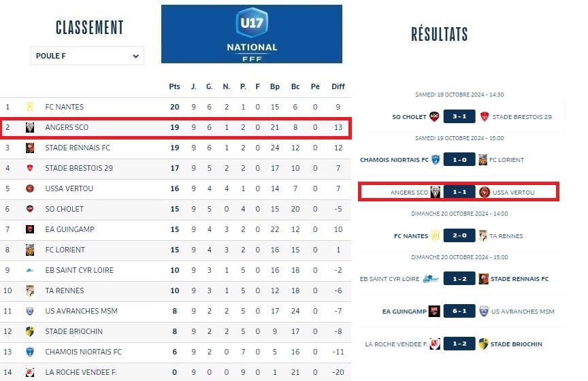Click Stade Rennais FC crest in standings
The height and width of the screenshot is (381, 588).
click(x=30, y=148)
